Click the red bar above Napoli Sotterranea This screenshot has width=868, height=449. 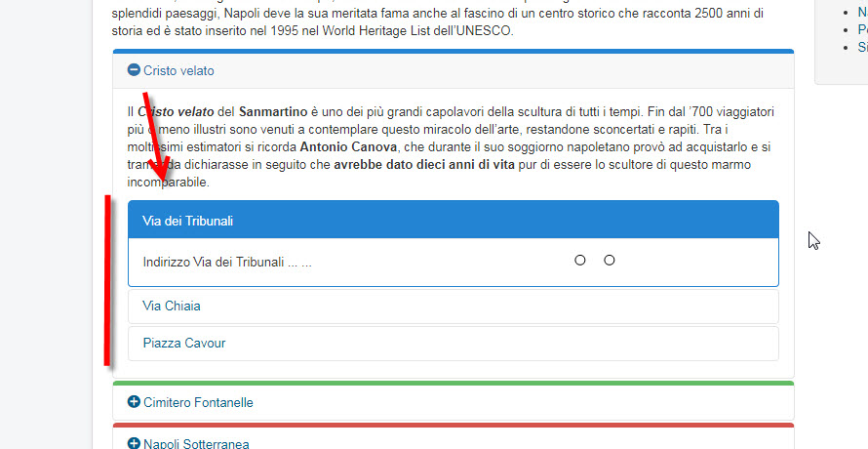(453, 425)
